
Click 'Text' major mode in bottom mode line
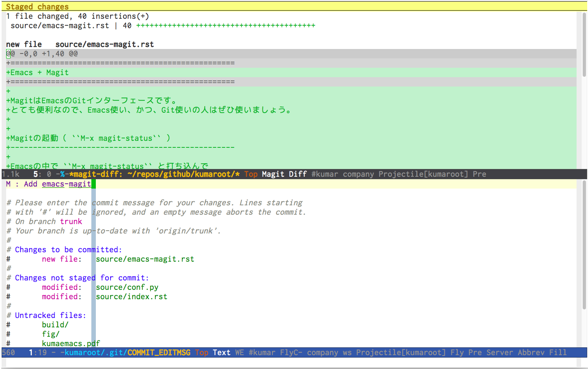[221, 352]
